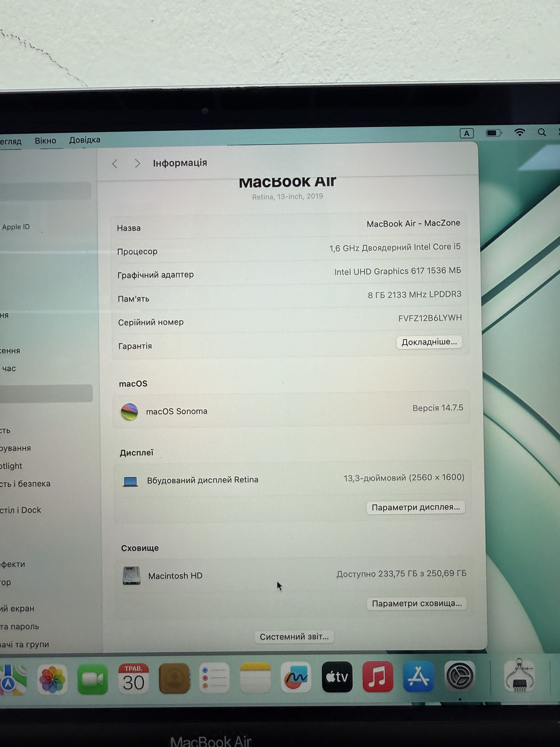
Task: Click the macOS Sonoma icon
Action: click(129, 412)
